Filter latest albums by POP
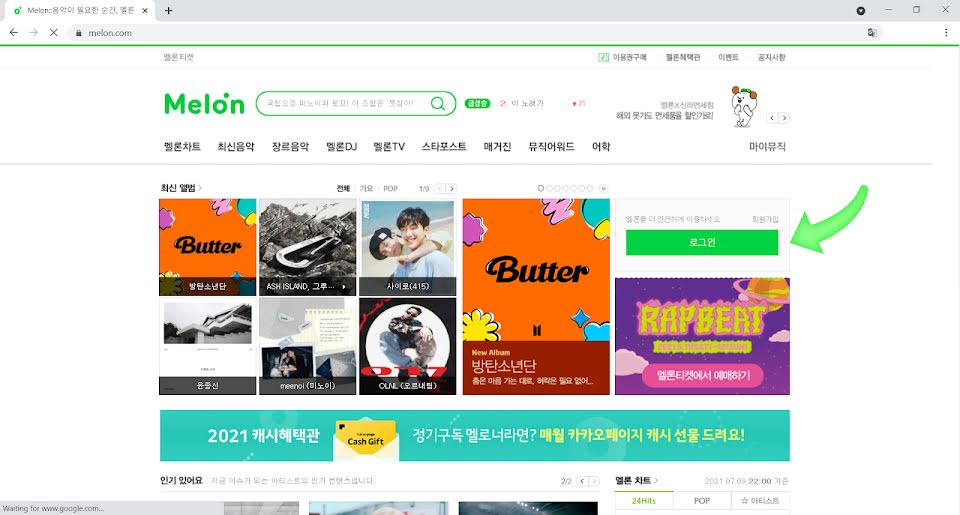This screenshot has height=515, width=960. point(391,189)
